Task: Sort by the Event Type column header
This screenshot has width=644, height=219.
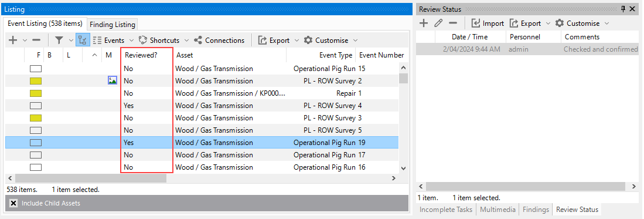Action: pyautogui.click(x=321, y=55)
